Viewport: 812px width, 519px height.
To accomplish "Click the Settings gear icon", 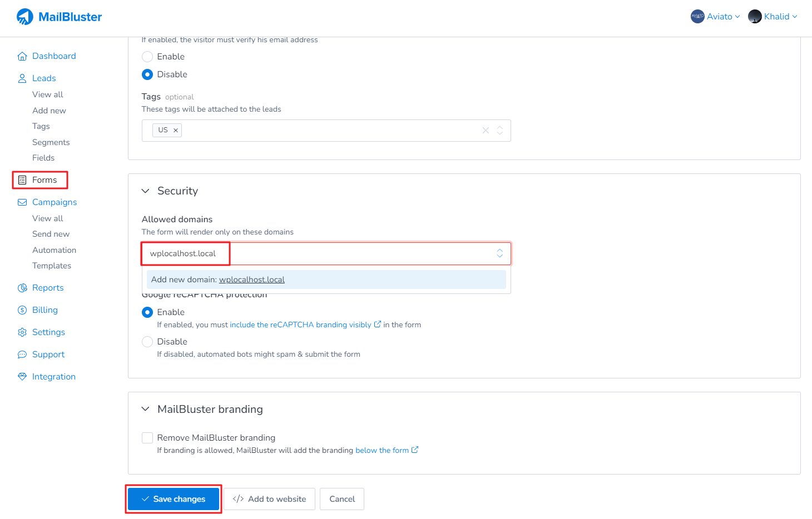I will point(22,332).
